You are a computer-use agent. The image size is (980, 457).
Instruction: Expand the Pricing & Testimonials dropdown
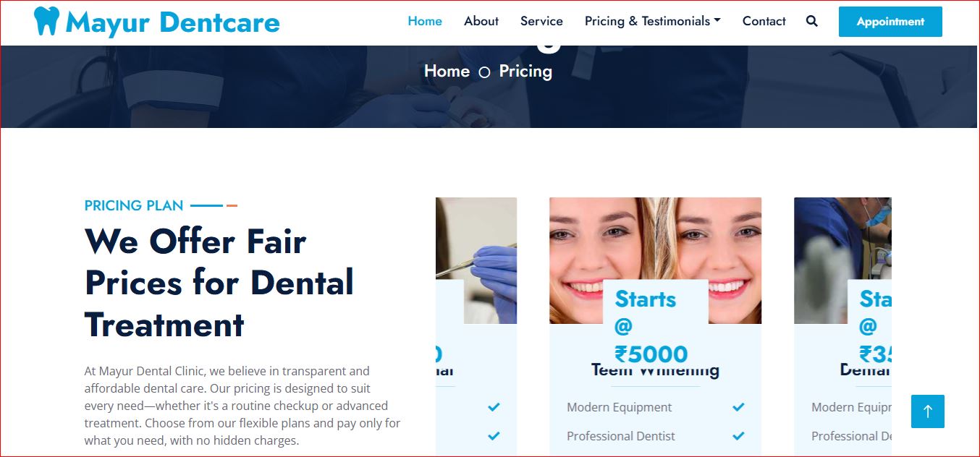[653, 21]
